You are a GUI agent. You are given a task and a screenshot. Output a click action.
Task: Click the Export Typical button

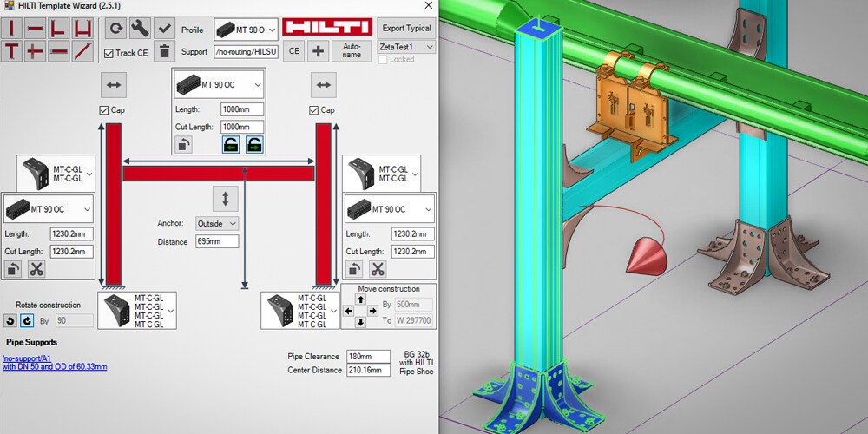pos(406,29)
